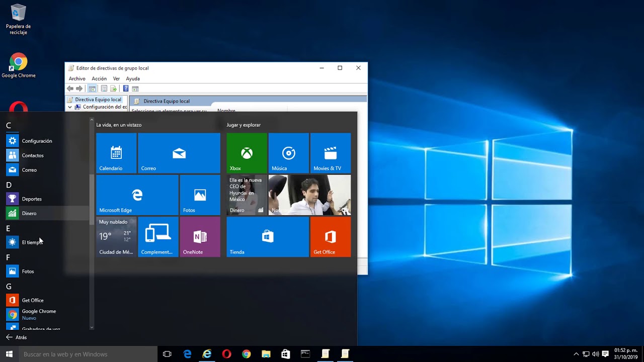Image resolution: width=644 pixels, height=362 pixels.
Task: Launch the Xbox tile
Action: point(247,153)
